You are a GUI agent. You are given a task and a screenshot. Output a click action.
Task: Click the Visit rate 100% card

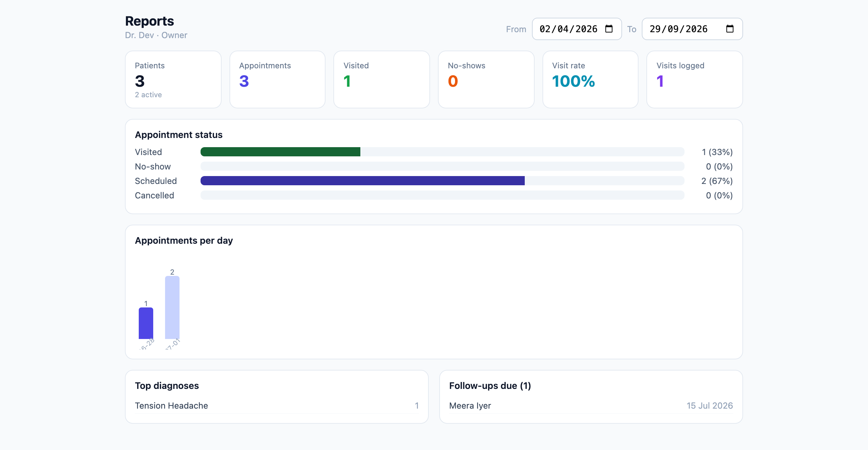coord(591,79)
